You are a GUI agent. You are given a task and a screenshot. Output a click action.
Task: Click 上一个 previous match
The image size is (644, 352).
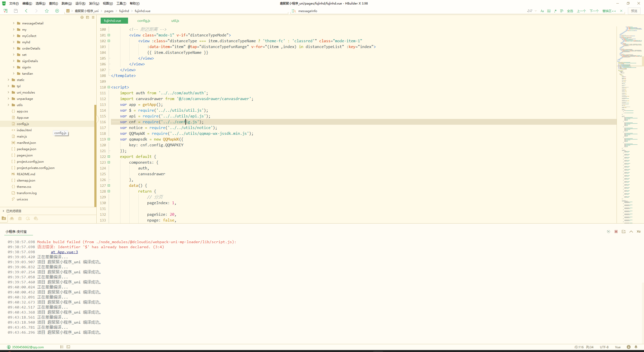(581, 11)
